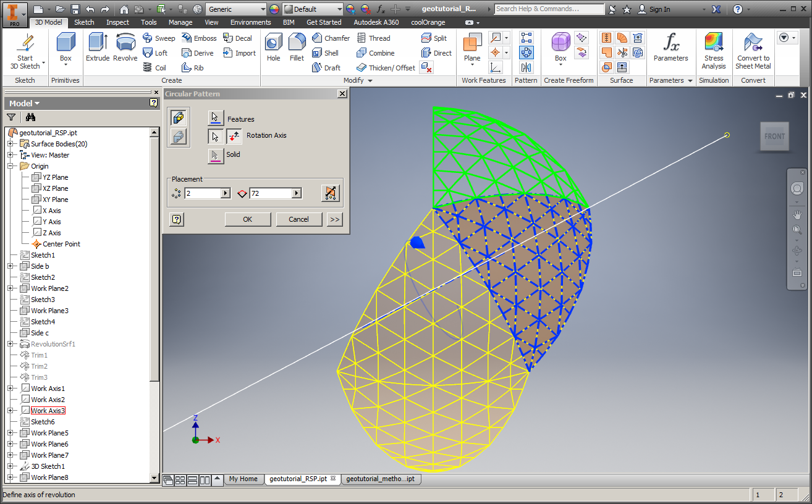Open occurrence count dropdown arrow

(x=225, y=193)
